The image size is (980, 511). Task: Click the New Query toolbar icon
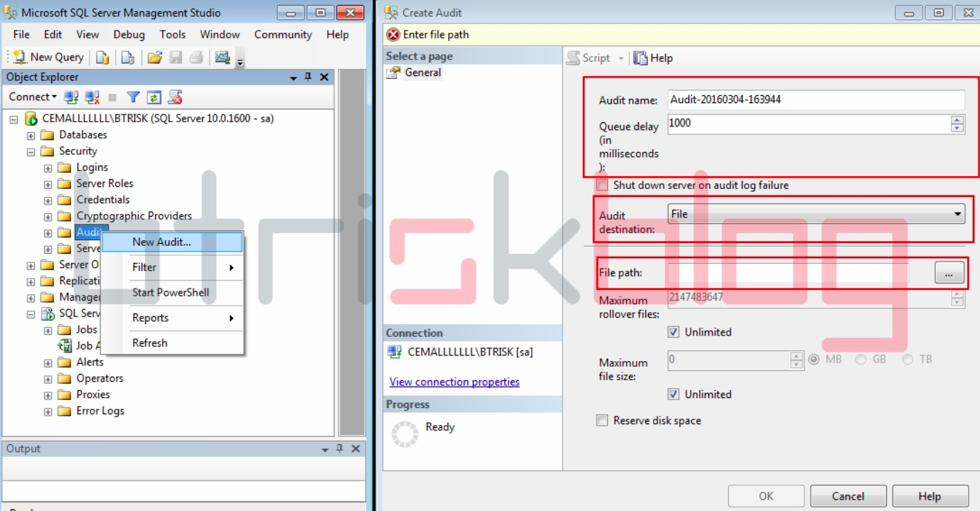[48, 58]
